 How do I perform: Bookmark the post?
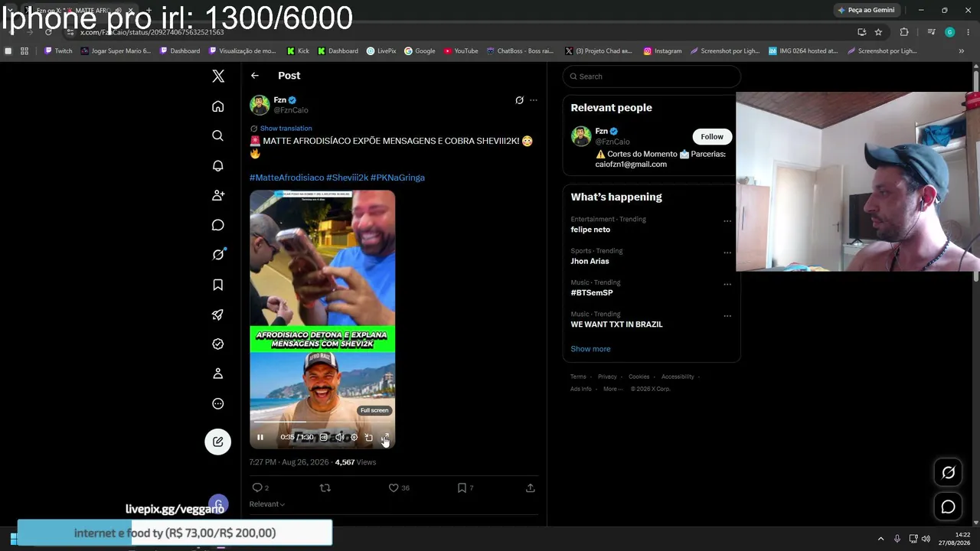tap(462, 487)
